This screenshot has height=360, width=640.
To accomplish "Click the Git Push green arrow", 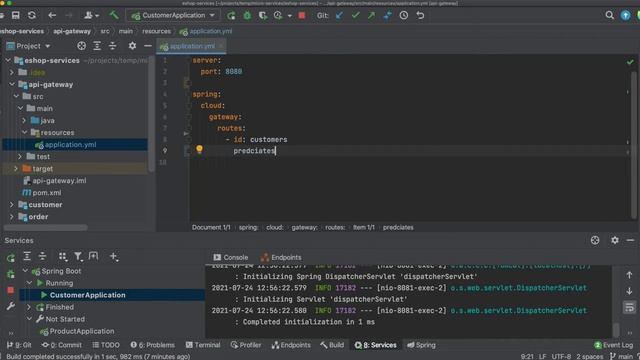I will [x=371, y=16].
